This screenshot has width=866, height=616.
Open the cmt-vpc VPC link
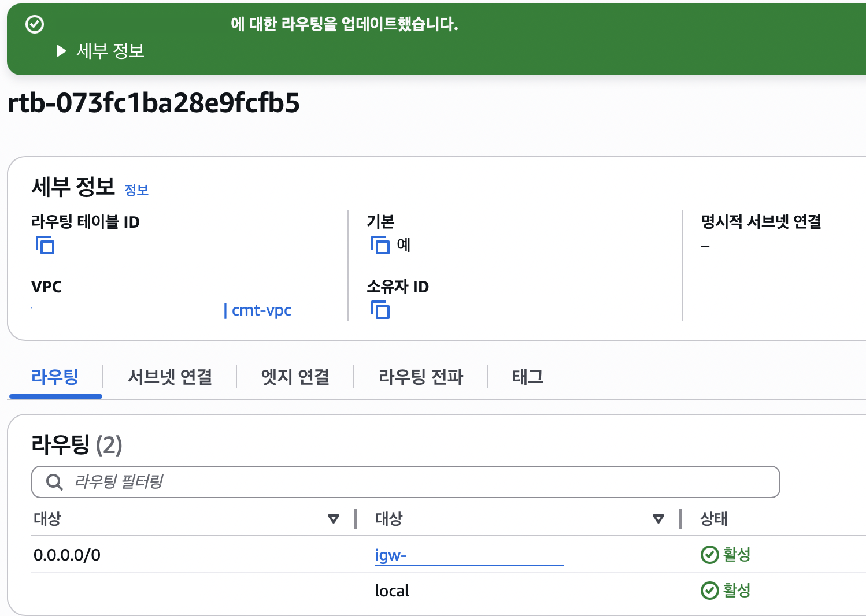coord(261,310)
